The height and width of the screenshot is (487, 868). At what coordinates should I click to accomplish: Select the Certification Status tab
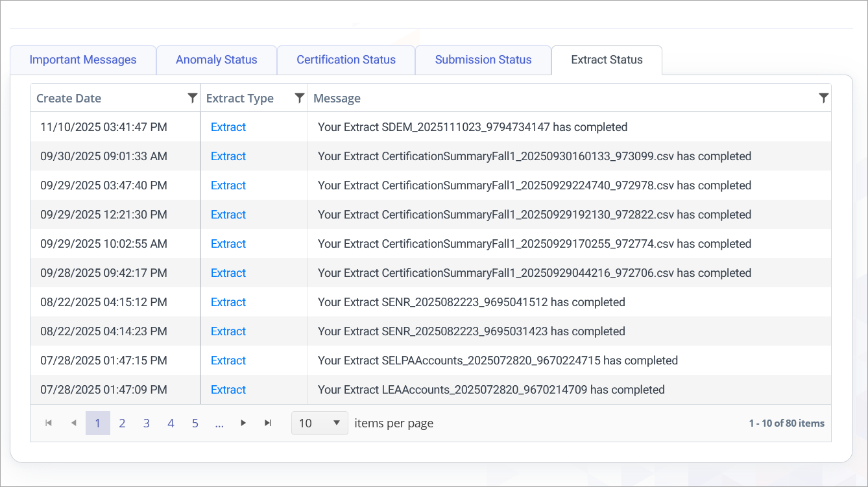pyautogui.click(x=346, y=60)
